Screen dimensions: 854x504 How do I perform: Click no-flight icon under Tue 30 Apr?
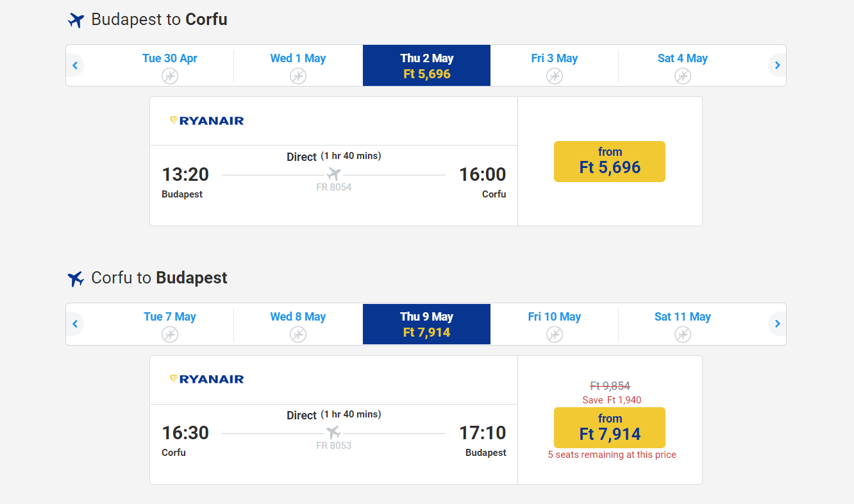[170, 76]
